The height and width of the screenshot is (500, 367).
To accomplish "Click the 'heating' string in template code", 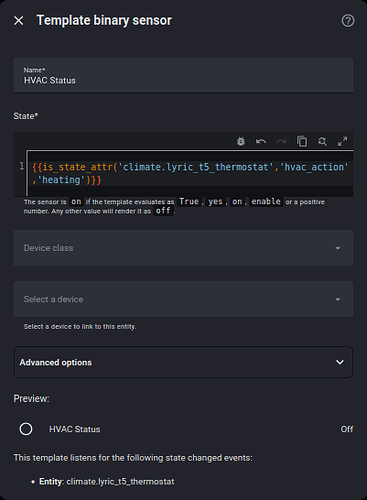I will click(x=61, y=180).
